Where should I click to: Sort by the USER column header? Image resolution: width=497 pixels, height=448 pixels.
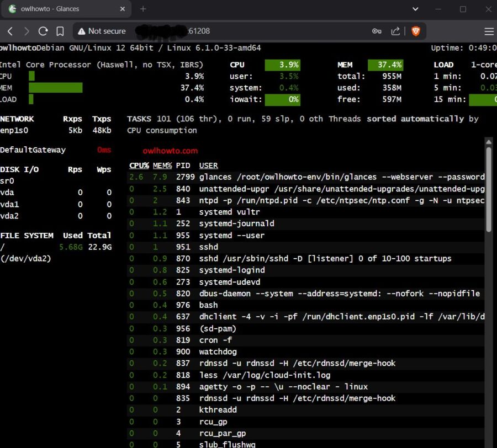click(208, 166)
